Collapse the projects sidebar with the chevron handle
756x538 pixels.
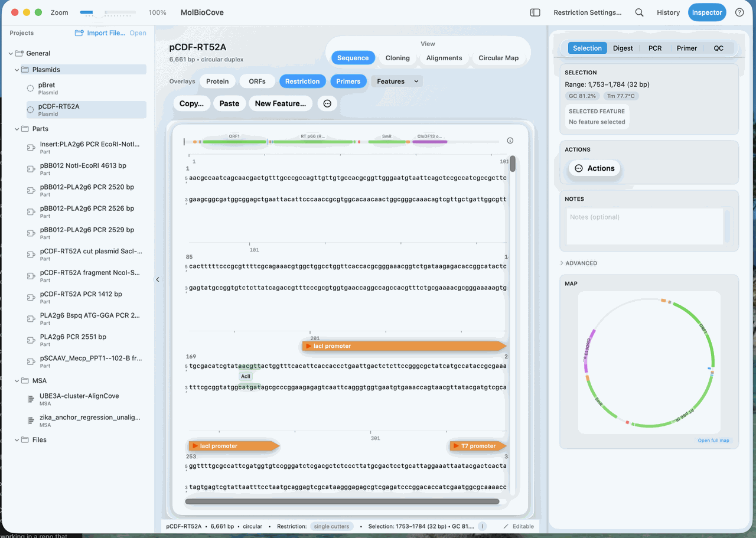click(x=158, y=279)
